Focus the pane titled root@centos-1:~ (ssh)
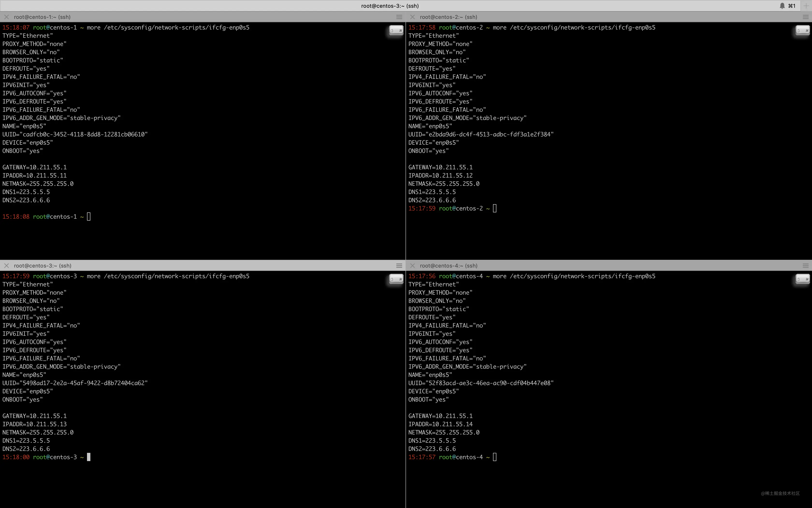Image resolution: width=812 pixels, height=508 pixels. [42, 17]
